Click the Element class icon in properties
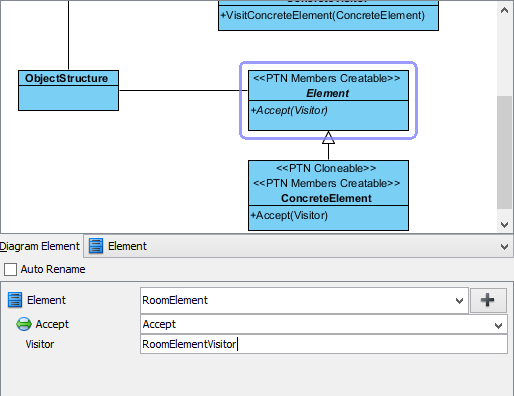Image resolution: width=514 pixels, height=396 pixels. click(x=15, y=300)
